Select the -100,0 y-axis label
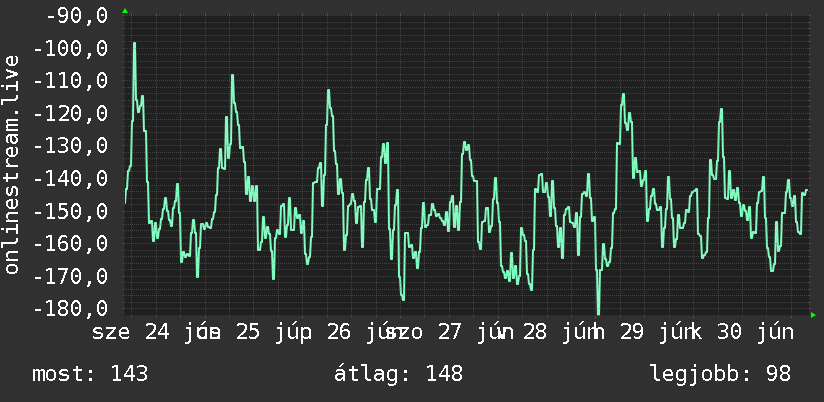The width and height of the screenshot is (824, 402). click(71, 48)
